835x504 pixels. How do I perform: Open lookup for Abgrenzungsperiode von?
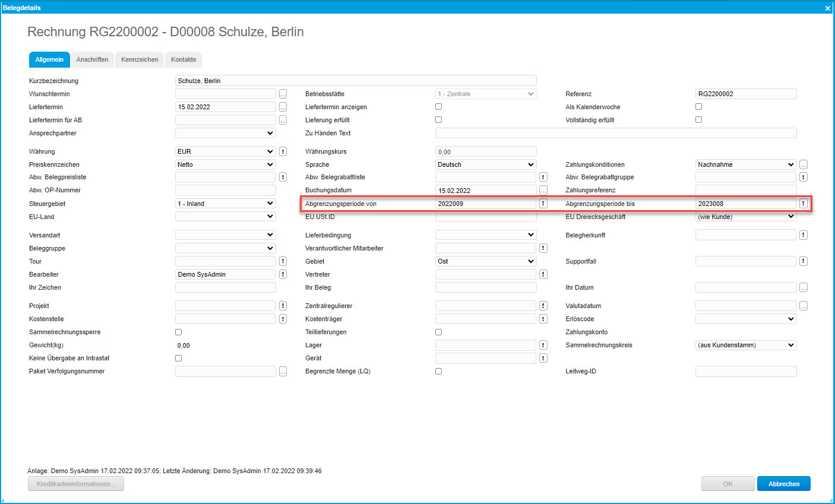[x=543, y=204]
